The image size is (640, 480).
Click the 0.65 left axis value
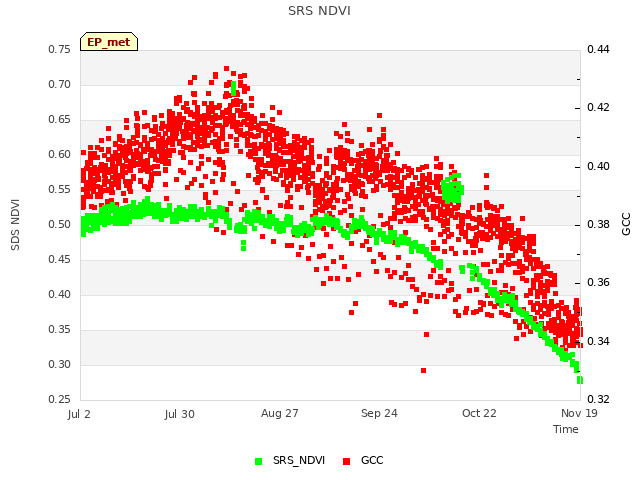[x=60, y=120]
